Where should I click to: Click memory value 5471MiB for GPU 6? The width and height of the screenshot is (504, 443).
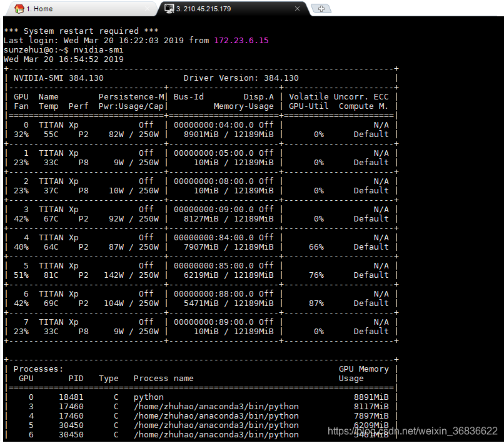point(201,303)
